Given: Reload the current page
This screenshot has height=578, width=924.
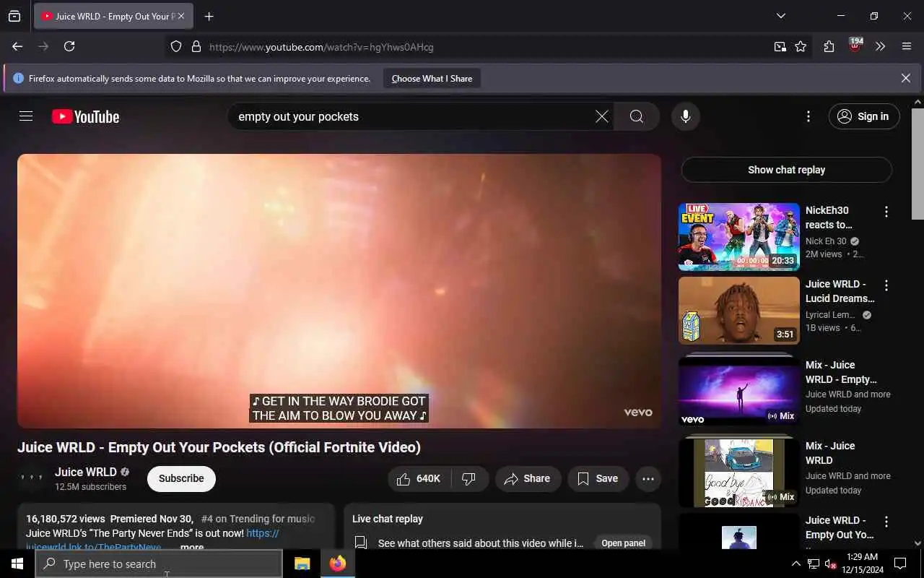Looking at the screenshot, I should click(69, 46).
